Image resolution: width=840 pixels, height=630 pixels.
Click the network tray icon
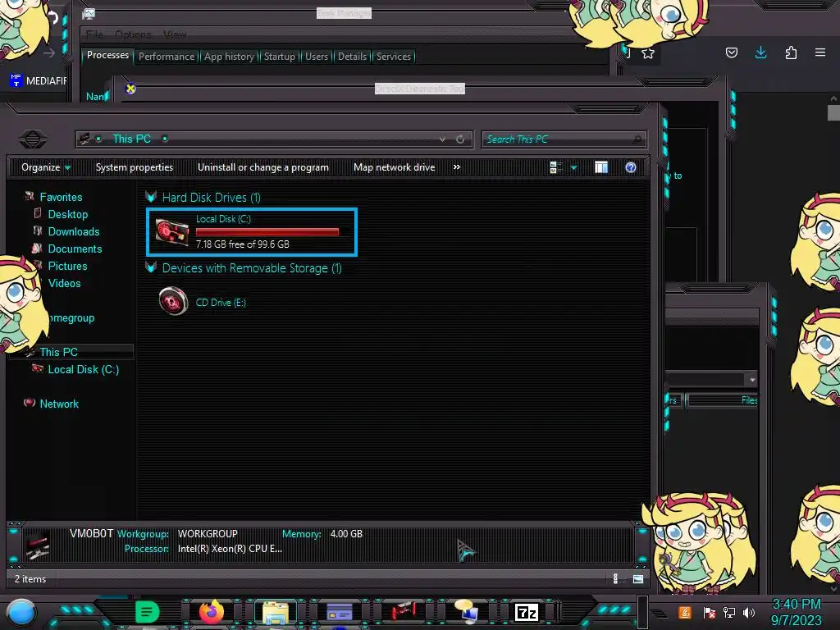729,612
